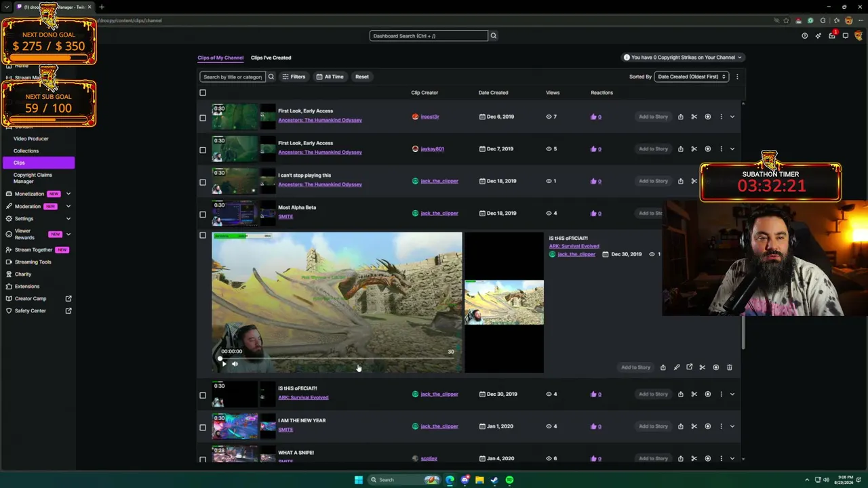Expand the jaykay801 clip row chevron
Screen dimensions: 868x488
coord(732,148)
